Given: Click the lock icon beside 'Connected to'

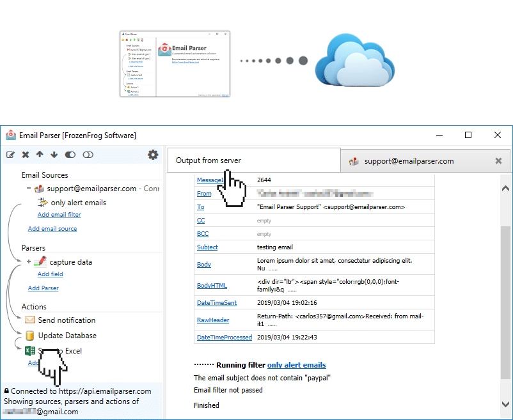Looking at the screenshot, I should (x=6, y=391).
